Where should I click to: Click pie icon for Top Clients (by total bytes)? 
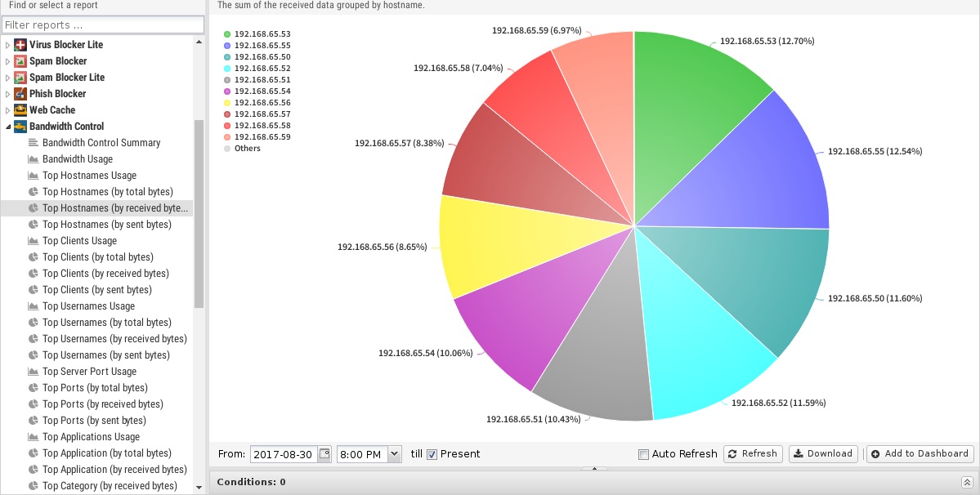tap(34, 257)
